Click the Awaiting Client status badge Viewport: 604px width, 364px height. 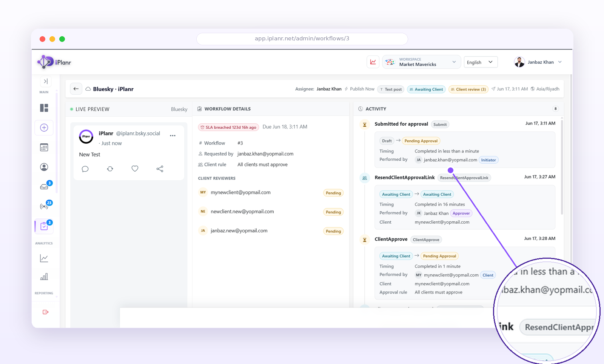tap(426, 89)
